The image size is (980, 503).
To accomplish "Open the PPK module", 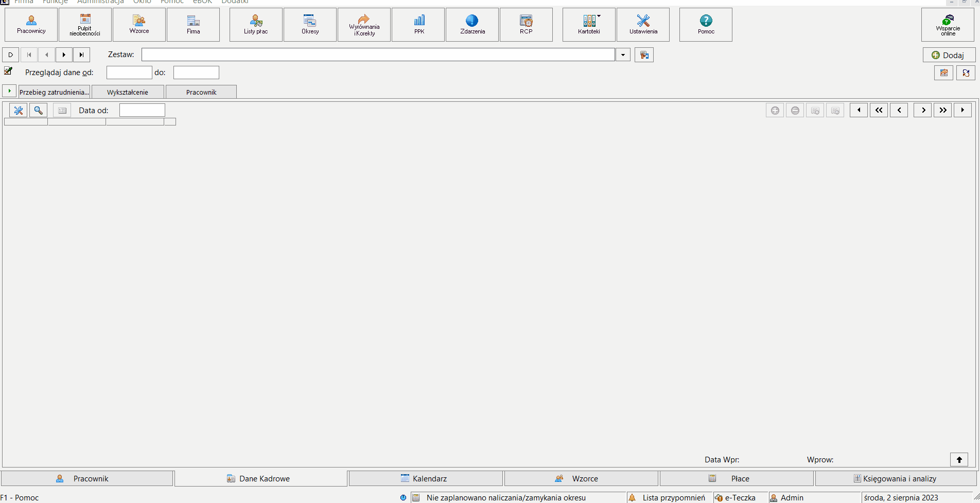I will (418, 25).
